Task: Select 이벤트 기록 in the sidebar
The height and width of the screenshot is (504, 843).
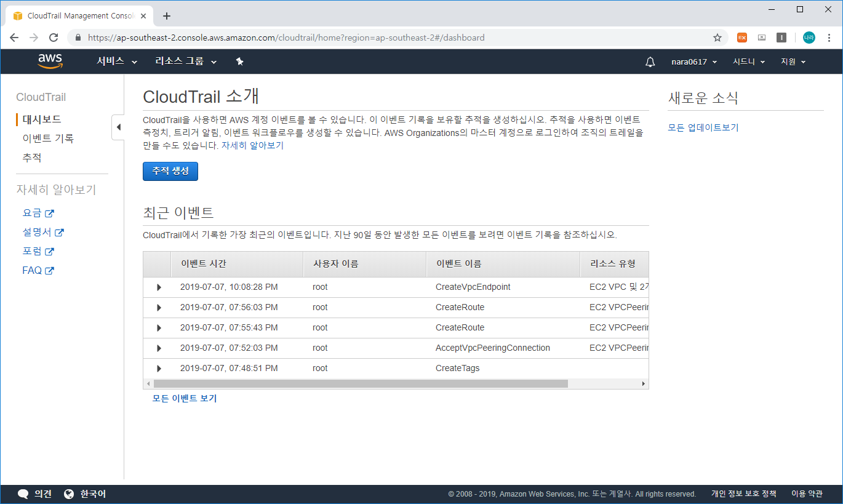Action: [48, 138]
